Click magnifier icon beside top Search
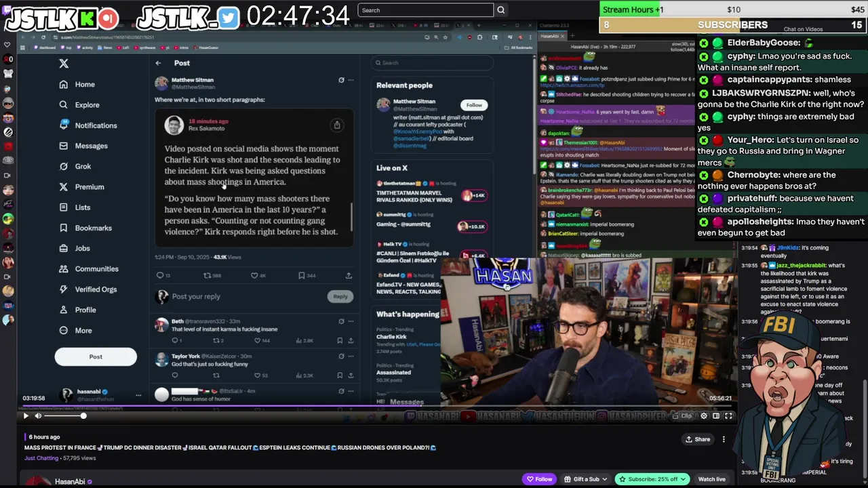 [500, 10]
